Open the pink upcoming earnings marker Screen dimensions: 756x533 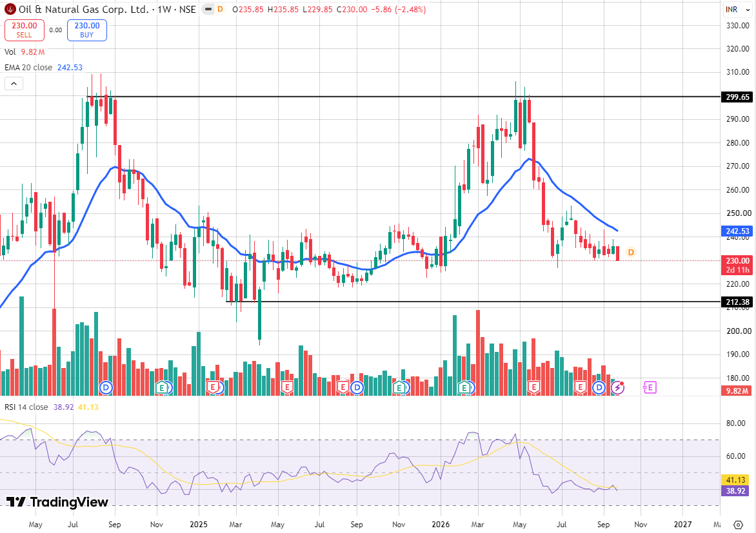click(x=650, y=387)
